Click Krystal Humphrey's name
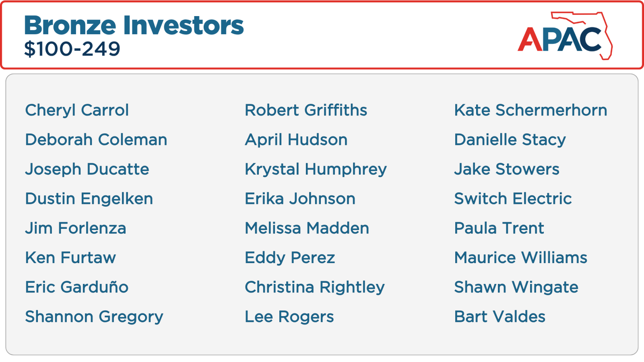Screen dimensions: 644x362 pos(316,169)
